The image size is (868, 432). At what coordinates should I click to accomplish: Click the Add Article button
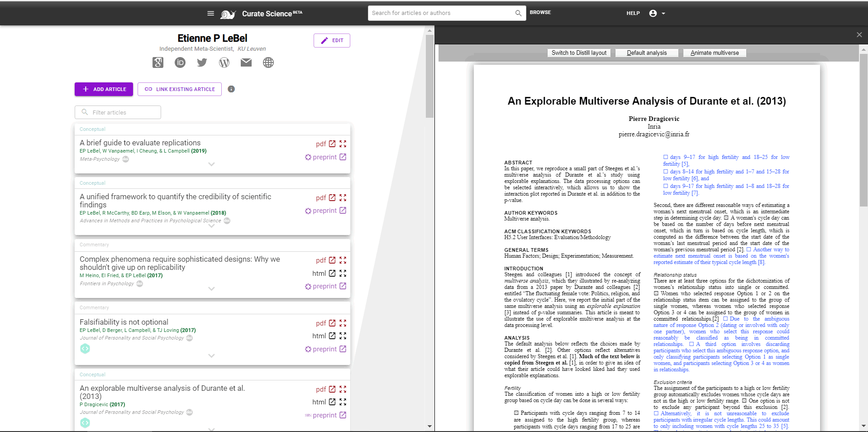click(x=104, y=89)
